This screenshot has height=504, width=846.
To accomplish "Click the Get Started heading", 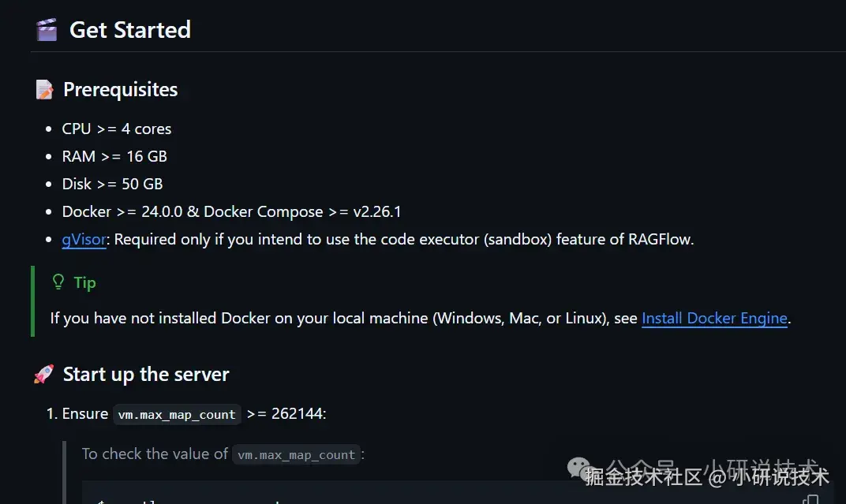I will [130, 30].
